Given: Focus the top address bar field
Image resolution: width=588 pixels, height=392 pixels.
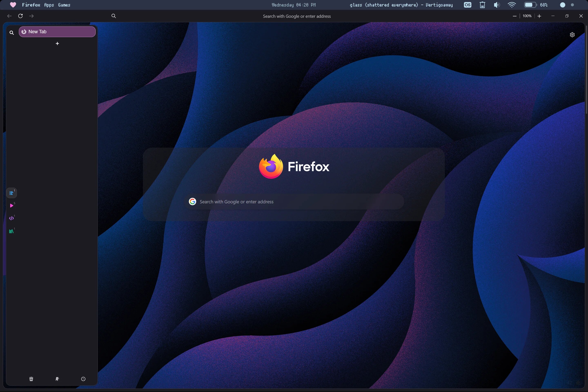Looking at the screenshot, I should coord(297,16).
